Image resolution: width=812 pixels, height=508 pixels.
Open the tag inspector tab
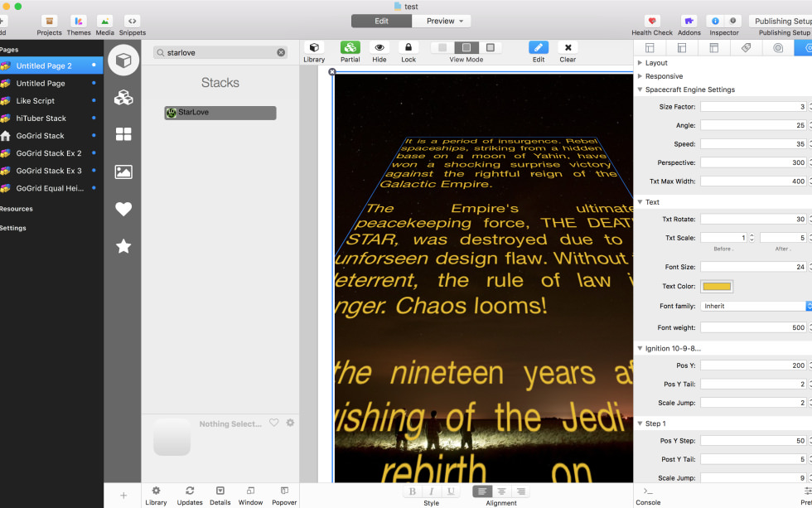point(746,47)
